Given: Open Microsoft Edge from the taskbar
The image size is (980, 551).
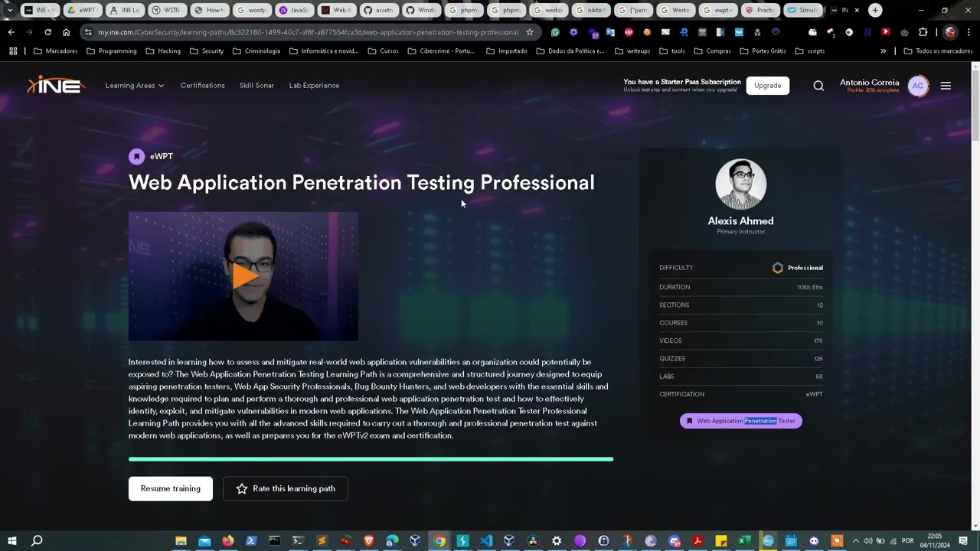Looking at the screenshot, I should pos(392,541).
